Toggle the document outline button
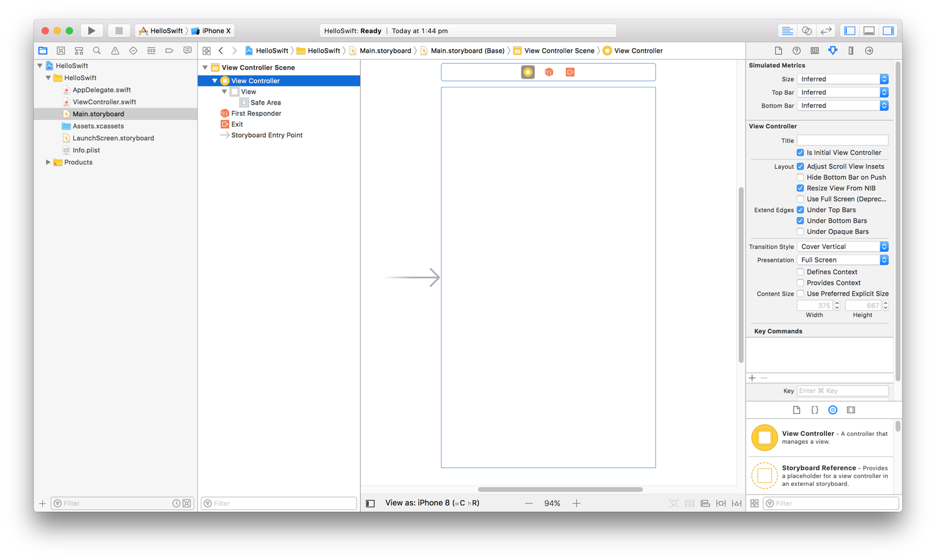Screen dimensions: 936x560 (x=370, y=503)
